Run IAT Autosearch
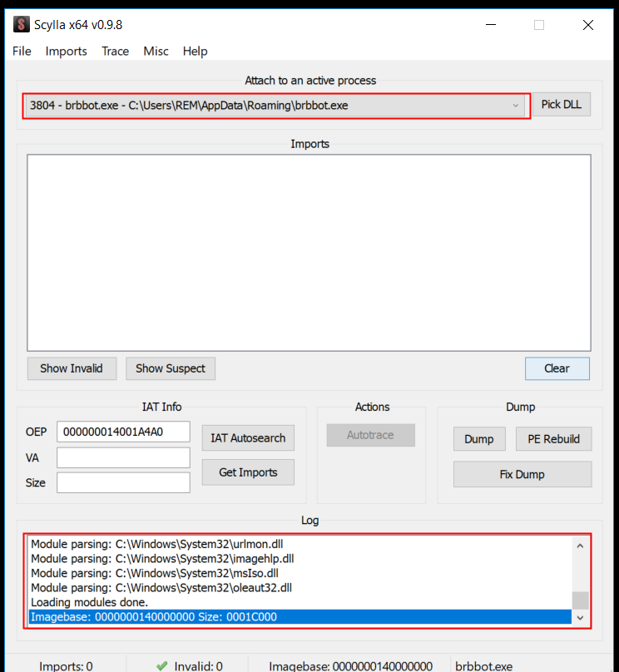 click(248, 438)
